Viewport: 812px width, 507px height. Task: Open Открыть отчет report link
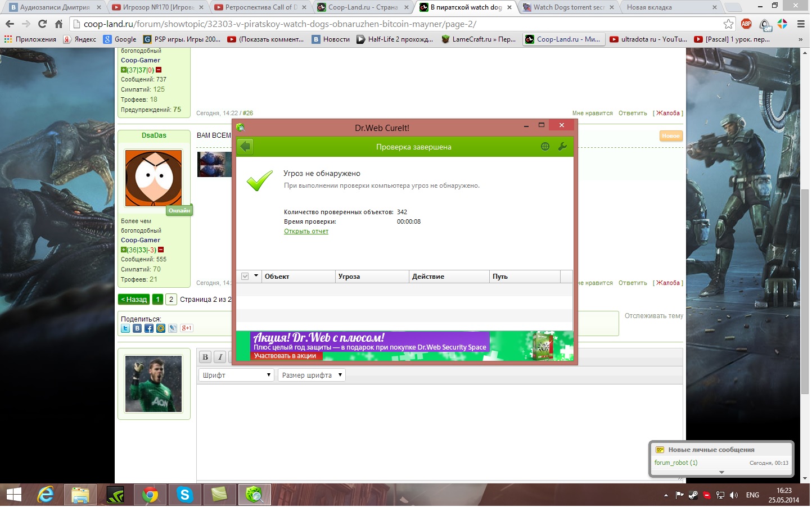click(x=306, y=232)
